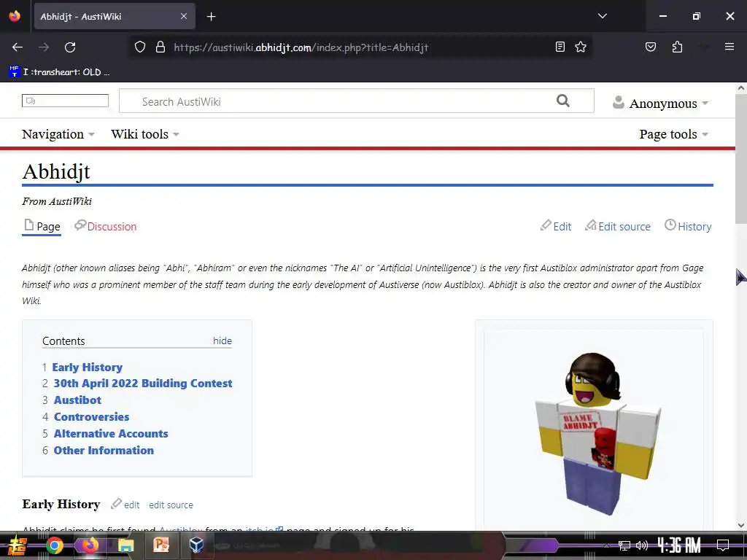Open the Anonymous user dropdown

pyautogui.click(x=660, y=103)
